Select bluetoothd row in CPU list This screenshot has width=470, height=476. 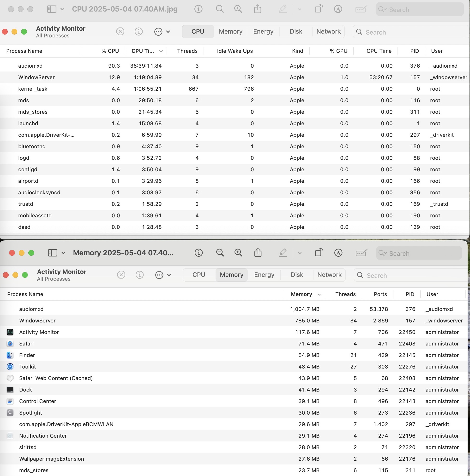tap(235, 146)
